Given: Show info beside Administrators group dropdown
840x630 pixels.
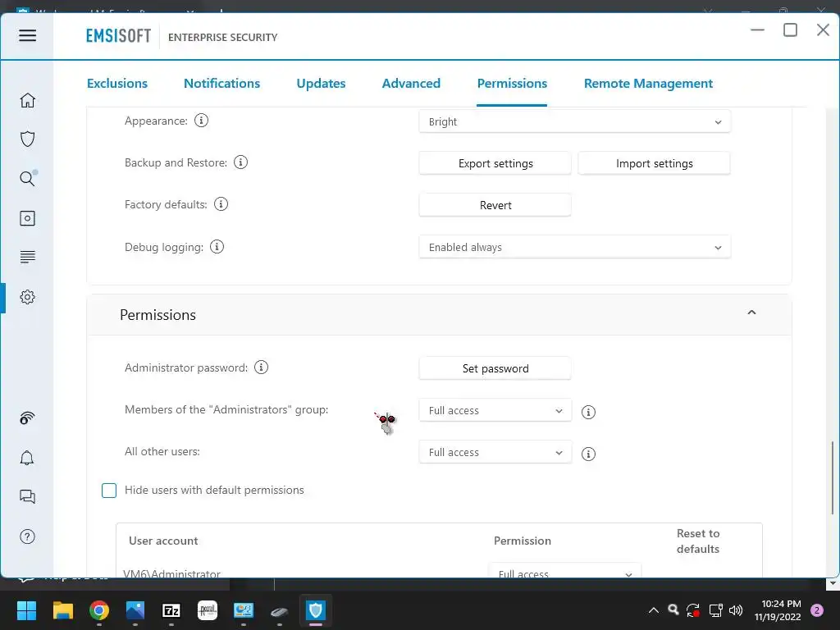Looking at the screenshot, I should coord(588,412).
